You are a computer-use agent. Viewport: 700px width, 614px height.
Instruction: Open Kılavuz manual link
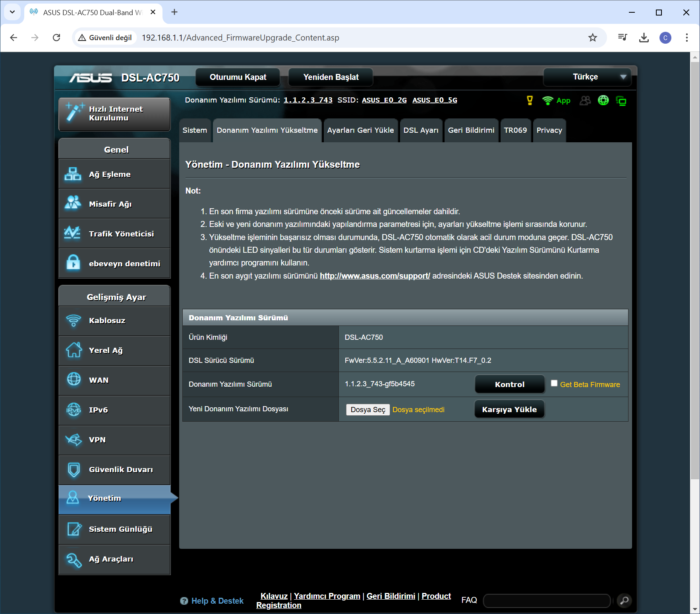274,596
